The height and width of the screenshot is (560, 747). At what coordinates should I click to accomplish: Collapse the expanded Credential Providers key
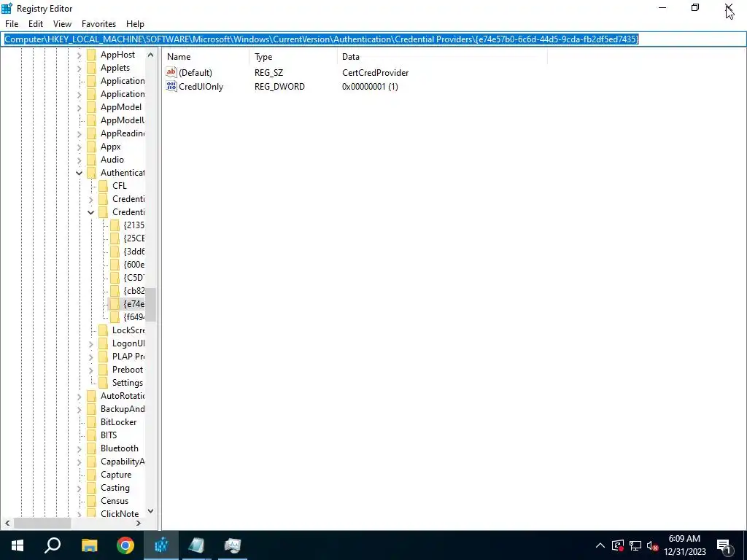pos(90,212)
